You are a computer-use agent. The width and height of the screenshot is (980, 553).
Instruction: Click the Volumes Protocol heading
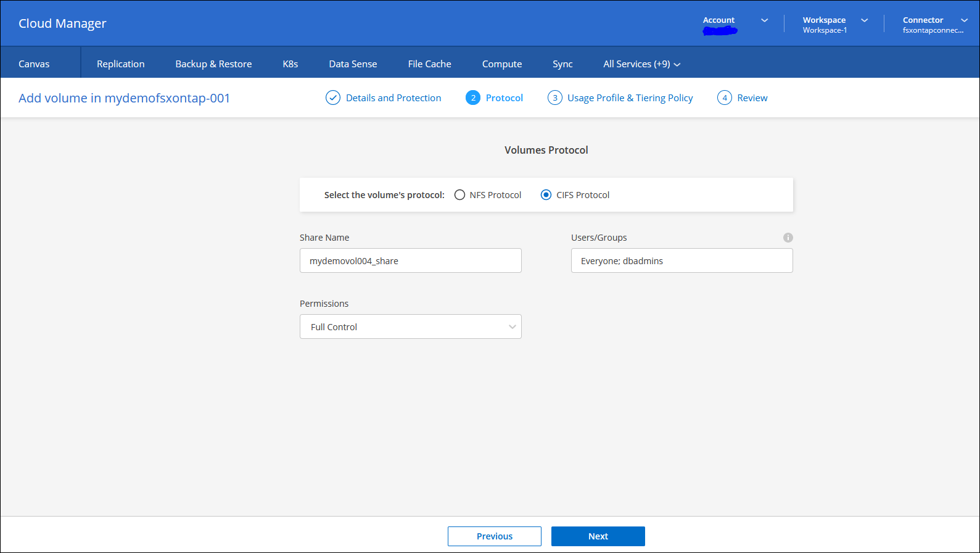pos(546,150)
